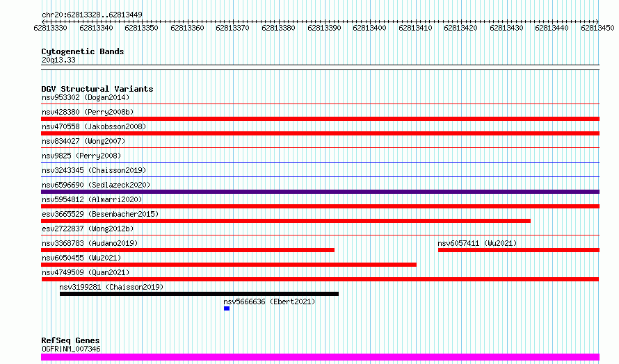The height and width of the screenshot is (364, 619).
Task: Click ruler position 62813340
Action: pos(96,28)
